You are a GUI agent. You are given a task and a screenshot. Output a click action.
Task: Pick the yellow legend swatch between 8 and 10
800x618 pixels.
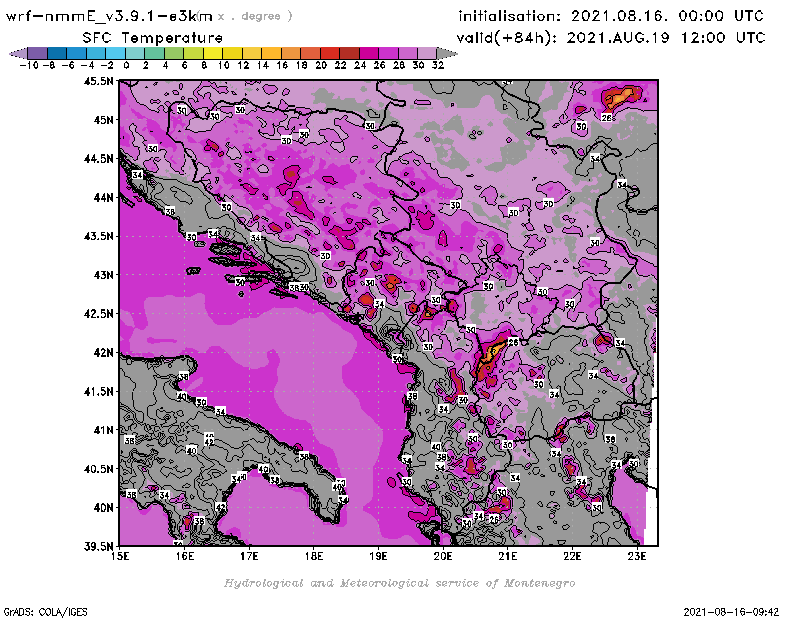pos(212,53)
